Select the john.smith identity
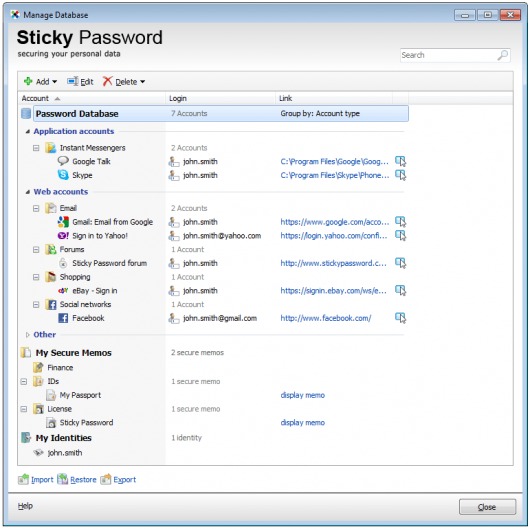Viewport: 530px width, 529px height. (65, 453)
